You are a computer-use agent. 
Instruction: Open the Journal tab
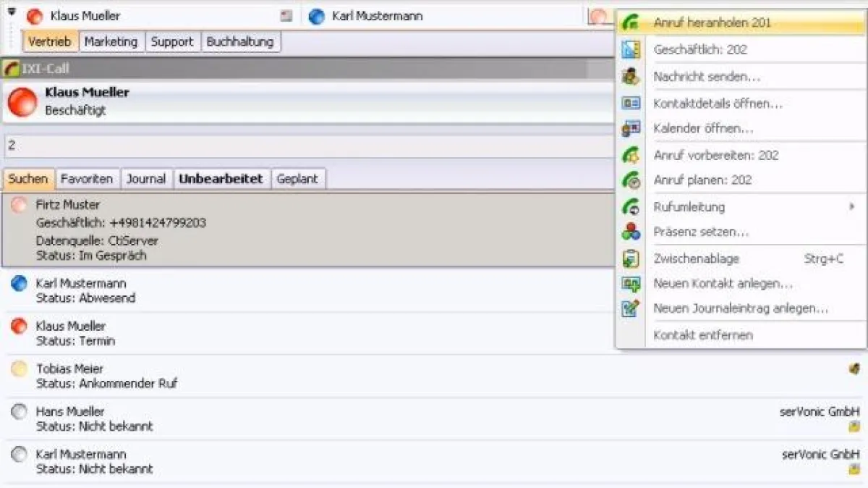(x=146, y=178)
